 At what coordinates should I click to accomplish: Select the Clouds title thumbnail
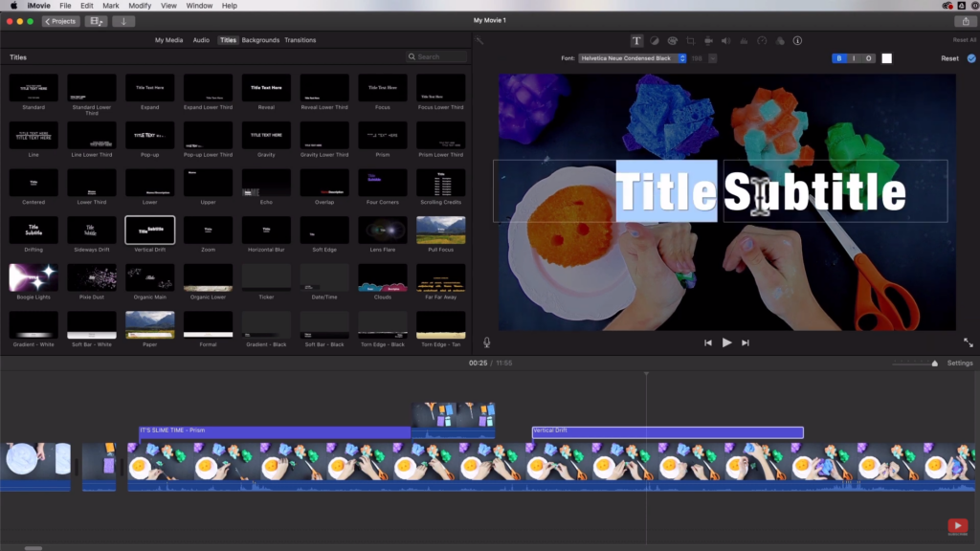coord(383,277)
